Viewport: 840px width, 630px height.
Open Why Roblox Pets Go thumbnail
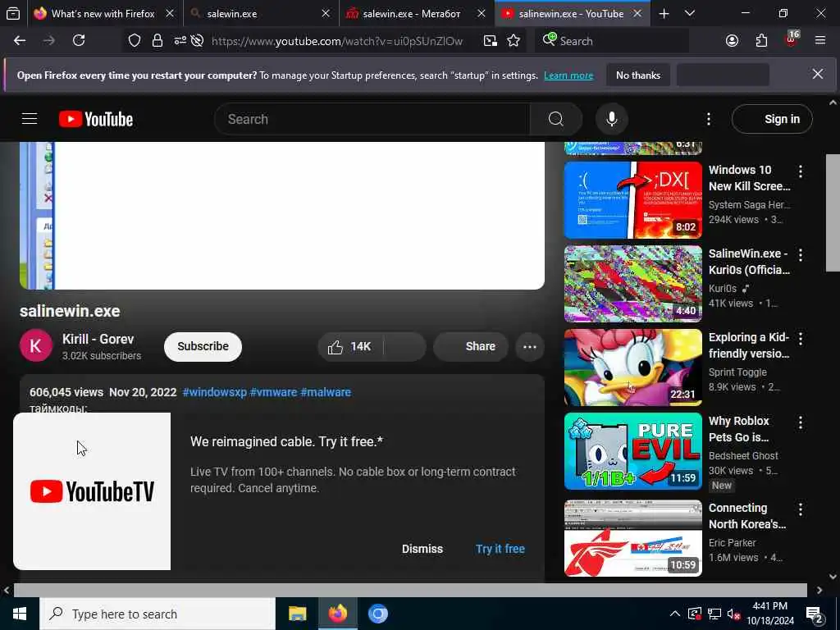pos(633,451)
